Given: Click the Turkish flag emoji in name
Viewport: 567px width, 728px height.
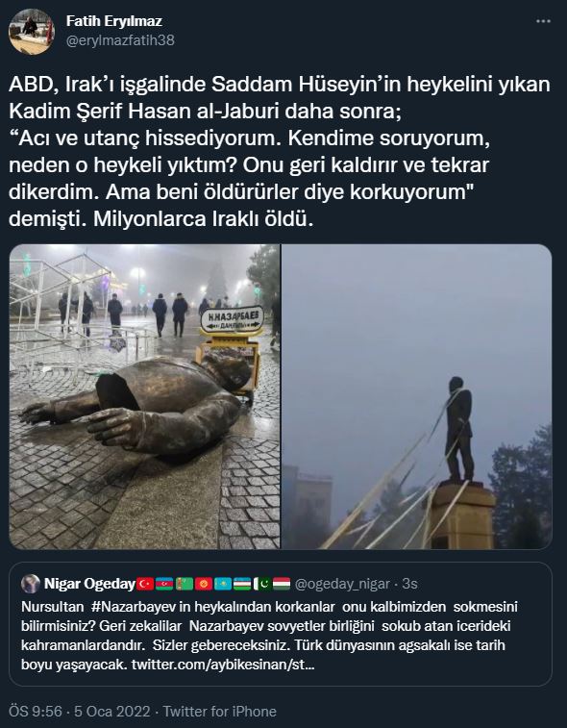Looking at the screenshot, I should (145, 584).
